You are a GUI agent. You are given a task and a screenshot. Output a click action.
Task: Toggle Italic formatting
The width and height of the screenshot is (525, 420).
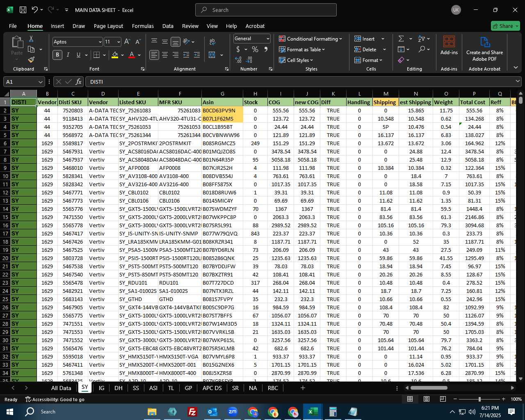click(x=68, y=55)
